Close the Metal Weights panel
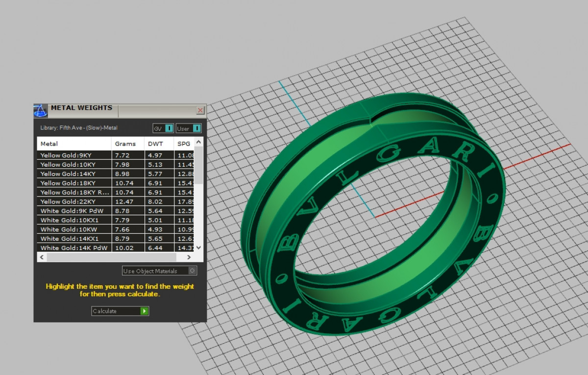The image size is (588, 375). (x=200, y=110)
